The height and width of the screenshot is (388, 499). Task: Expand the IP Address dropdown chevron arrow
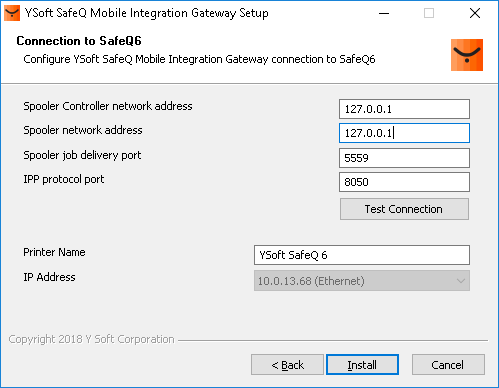pyautogui.click(x=461, y=281)
